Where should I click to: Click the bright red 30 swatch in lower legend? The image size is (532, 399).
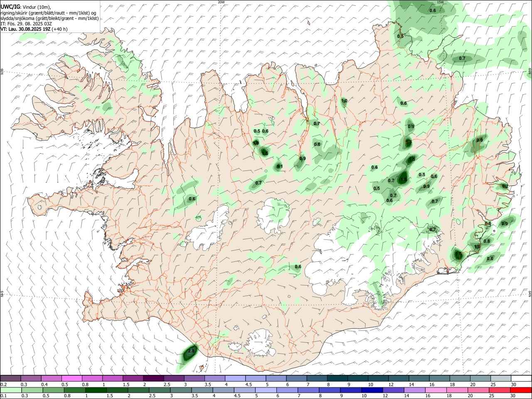click(520, 390)
